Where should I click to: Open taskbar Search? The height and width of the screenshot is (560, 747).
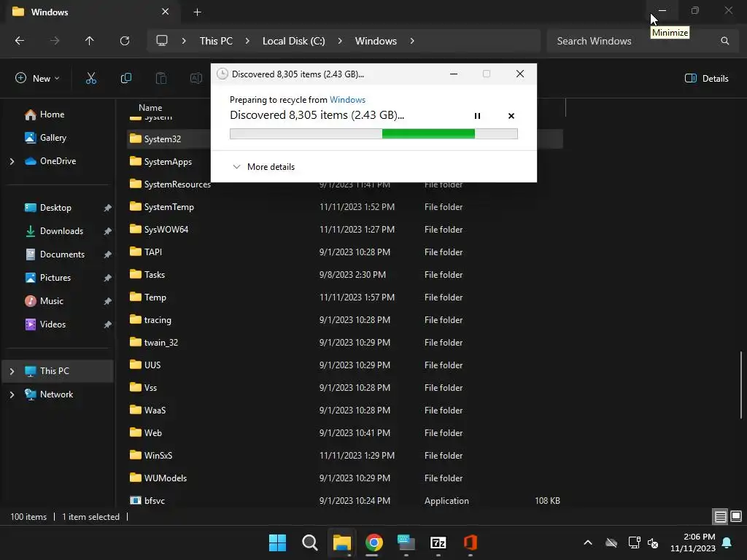[309, 542]
